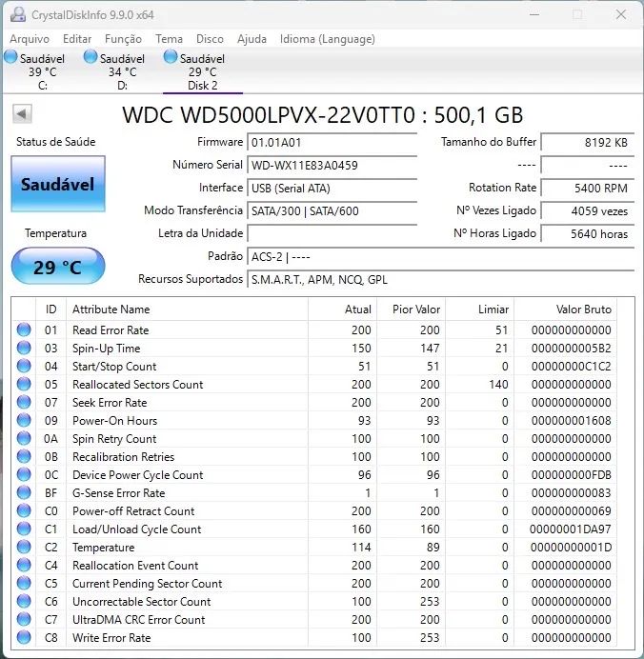Click status orb for Power-On Hours
644x659 pixels.
tap(24, 420)
